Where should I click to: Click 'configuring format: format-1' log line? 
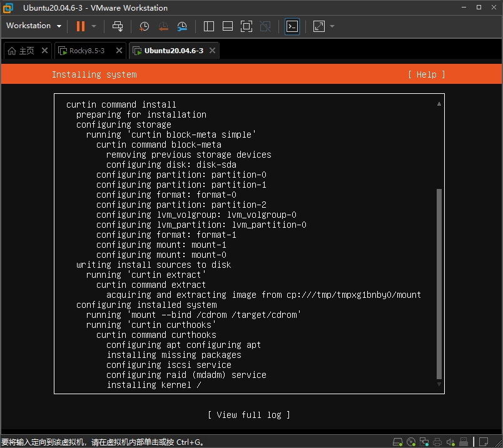pyautogui.click(x=166, y=235)
